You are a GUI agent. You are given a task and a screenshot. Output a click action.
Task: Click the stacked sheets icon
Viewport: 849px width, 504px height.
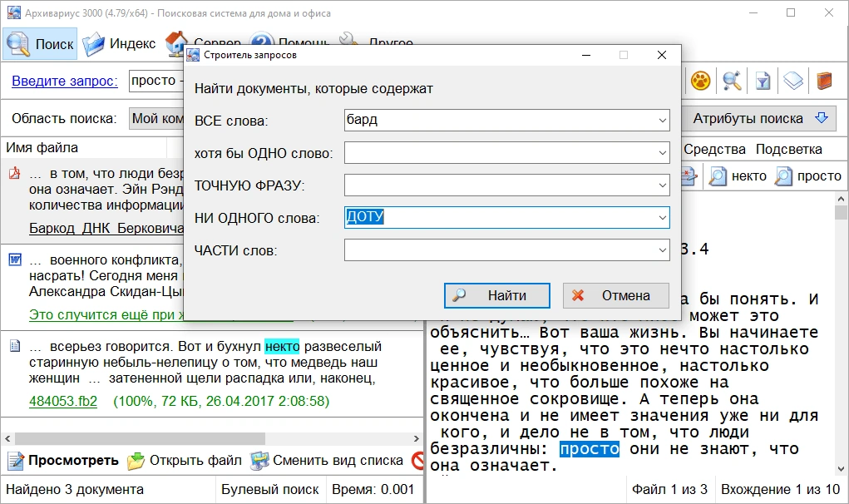[793, 82]
